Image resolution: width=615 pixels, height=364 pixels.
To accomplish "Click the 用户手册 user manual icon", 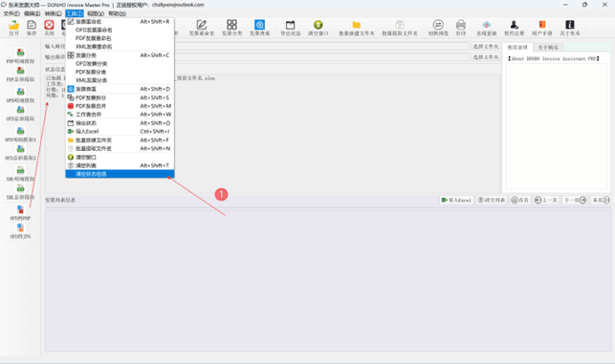I will [x=542, y=28].
